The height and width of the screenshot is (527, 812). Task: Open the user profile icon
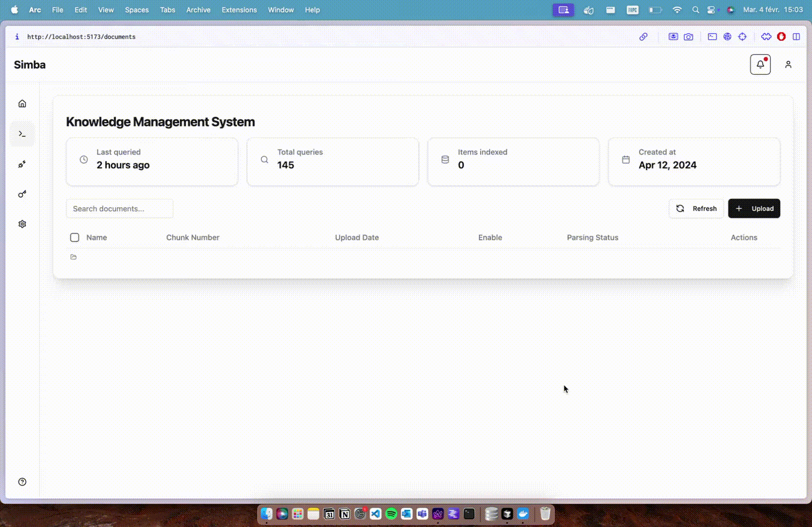(x=788, y=65)
